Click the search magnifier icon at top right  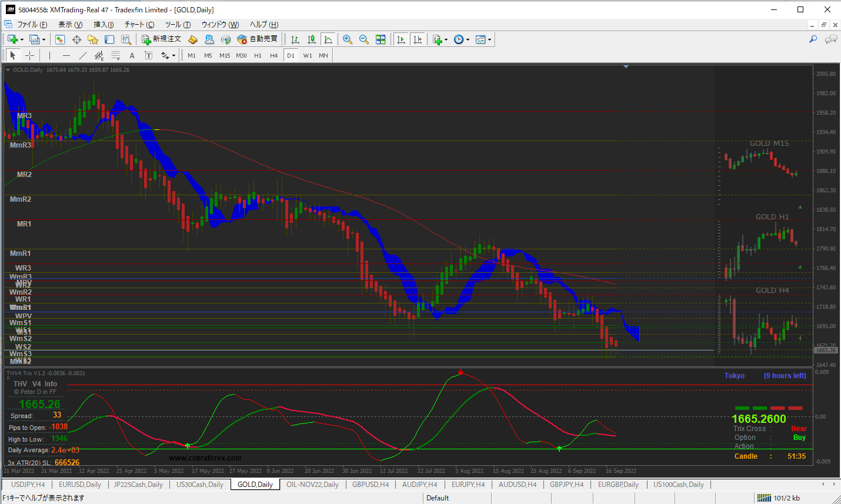(813, 39)
